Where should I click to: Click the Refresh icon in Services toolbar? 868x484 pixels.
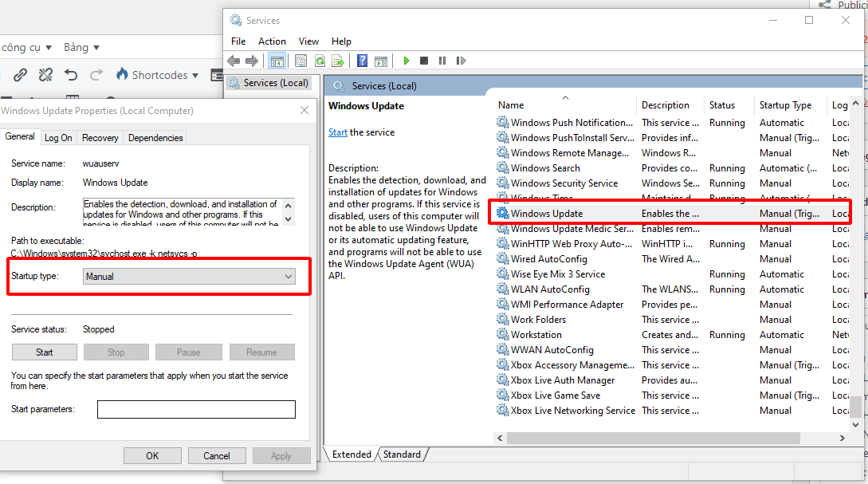(x=320, y=61)
